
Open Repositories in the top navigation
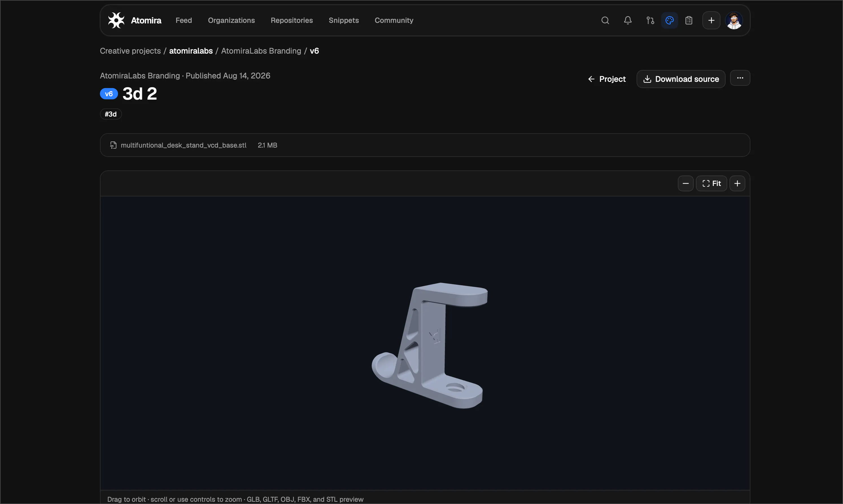pos(292,20)
